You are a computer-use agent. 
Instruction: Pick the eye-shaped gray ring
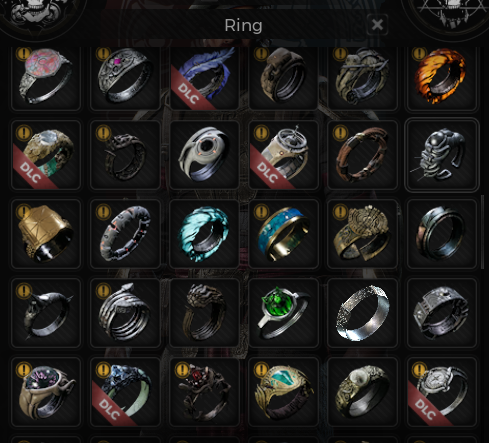[x=204, y=155]
